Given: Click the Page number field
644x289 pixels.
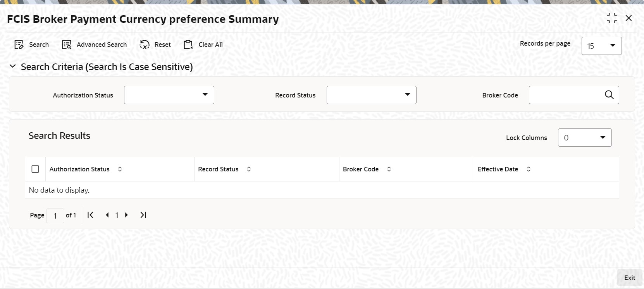Looking at the screenshot, I should pyautogui.click(x=55, y=216).
